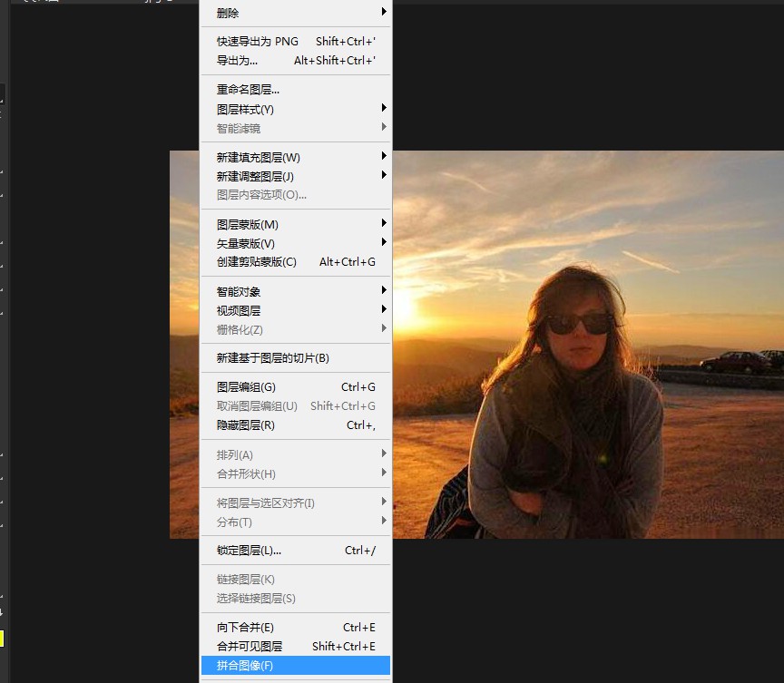The image size is (784, 683).
Task: Open the 导出为 export dialog
Action: click(x=272, y=60)
